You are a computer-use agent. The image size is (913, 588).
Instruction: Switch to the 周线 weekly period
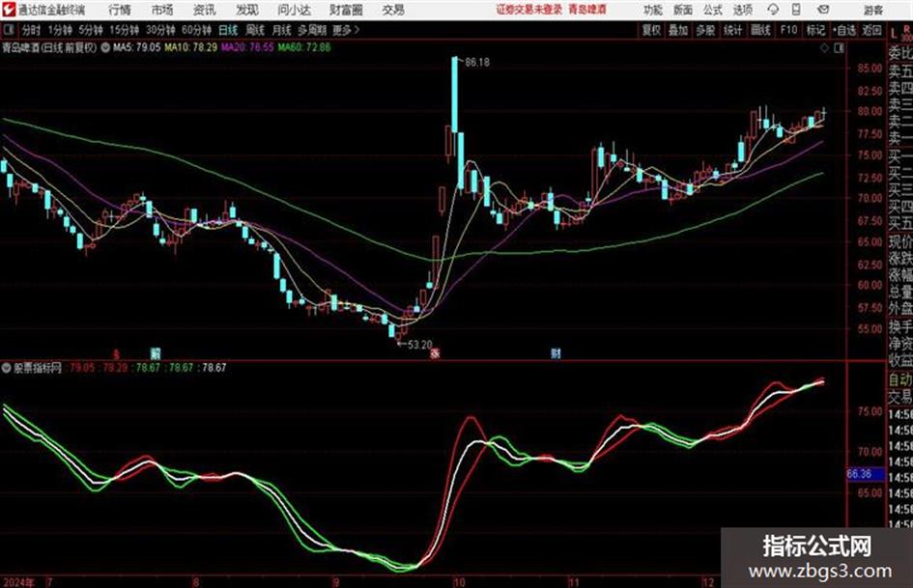click(x=255, y=30)
